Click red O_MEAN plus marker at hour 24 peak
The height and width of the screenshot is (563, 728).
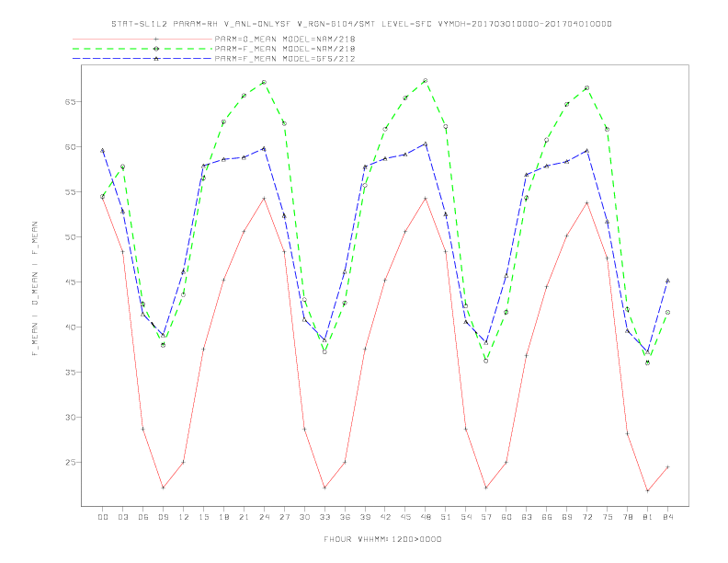click(x=264, y=199)
